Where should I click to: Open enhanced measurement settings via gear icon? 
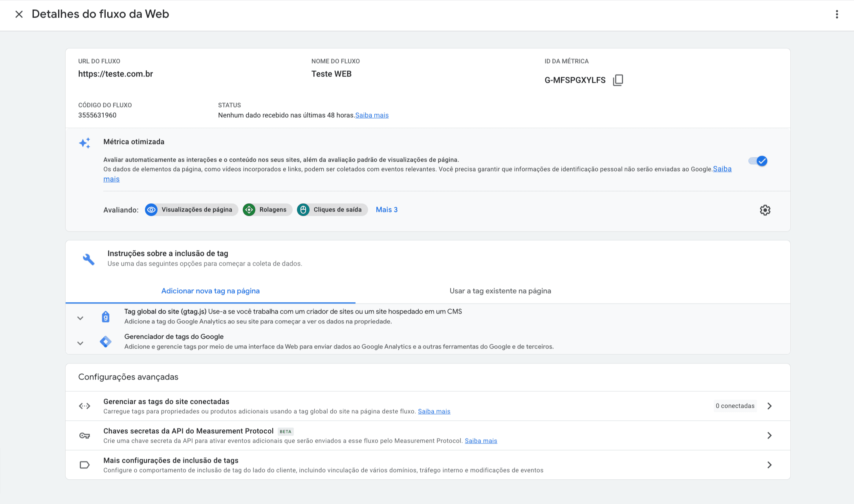tap(765, 210)
